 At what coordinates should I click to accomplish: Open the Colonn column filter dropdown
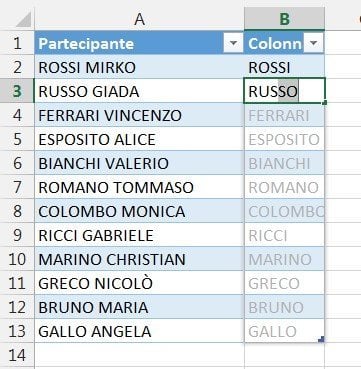(313, 43)
